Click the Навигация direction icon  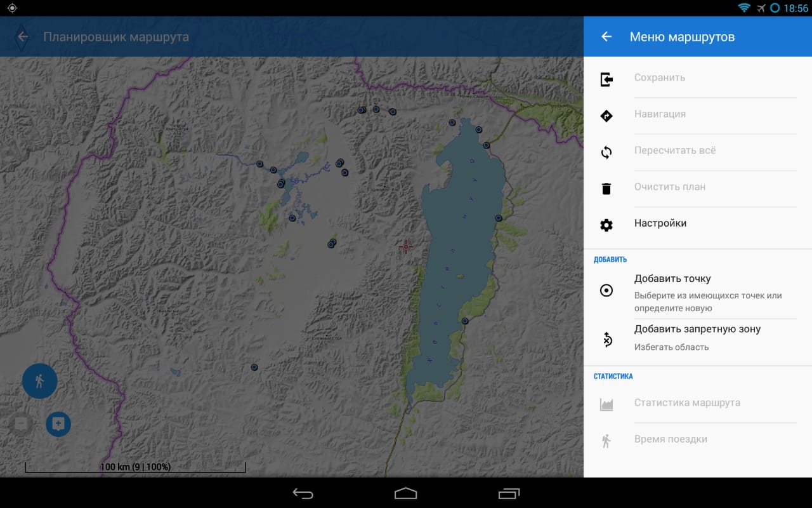tap(606, 116)
